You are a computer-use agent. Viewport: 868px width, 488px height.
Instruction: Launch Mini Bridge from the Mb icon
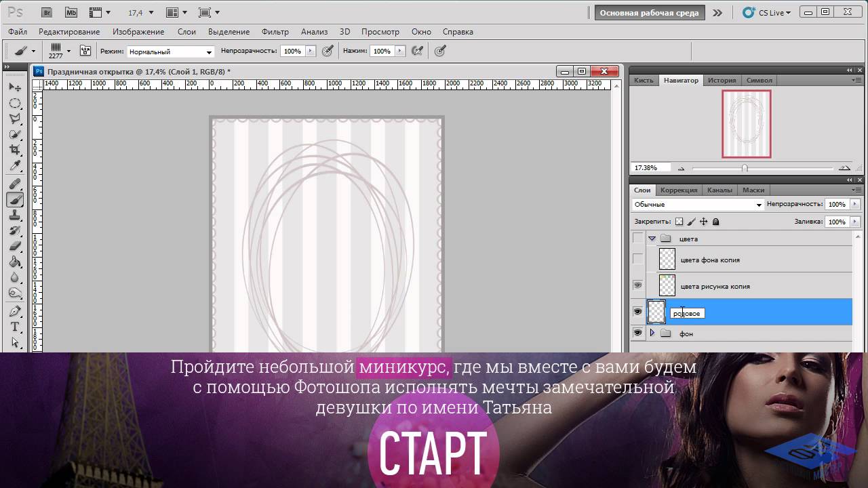[x=71, y=12]
